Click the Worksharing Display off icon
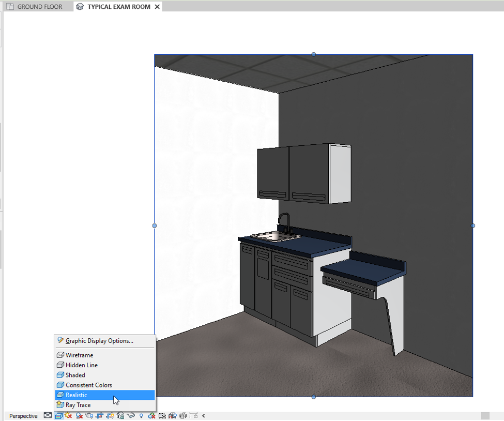Screen dimensions: 504x421 click(151, 415)
